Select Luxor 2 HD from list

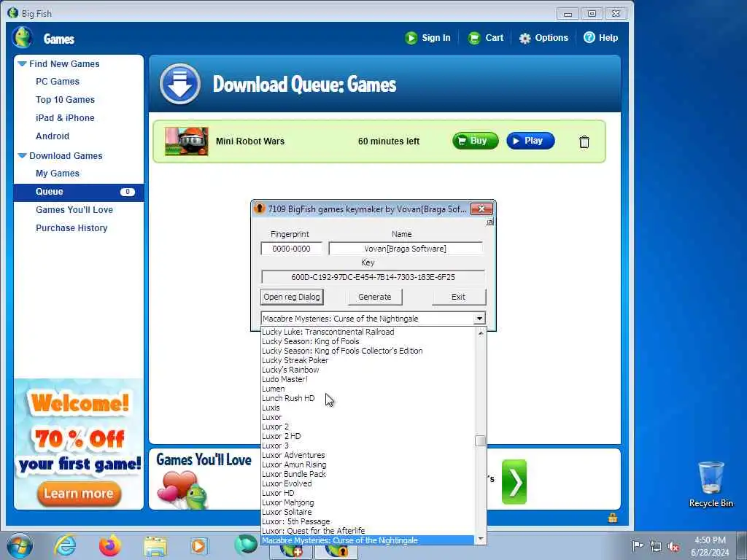368,436
